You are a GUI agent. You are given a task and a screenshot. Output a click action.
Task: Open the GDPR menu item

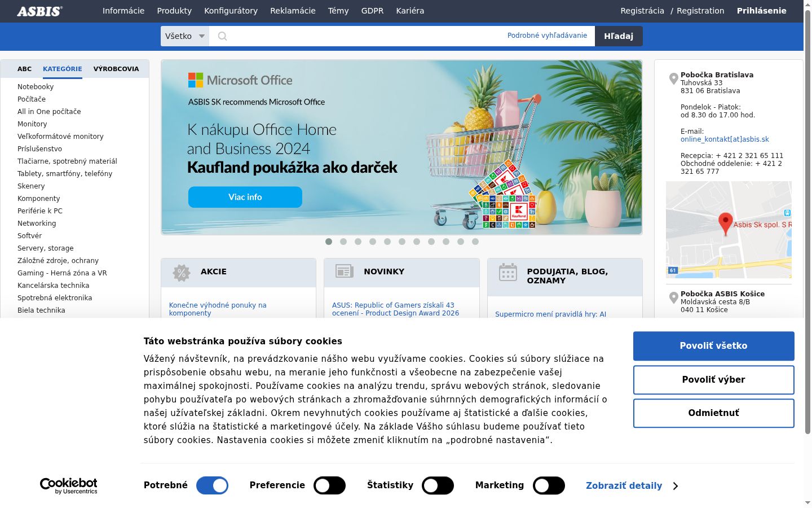372,11
